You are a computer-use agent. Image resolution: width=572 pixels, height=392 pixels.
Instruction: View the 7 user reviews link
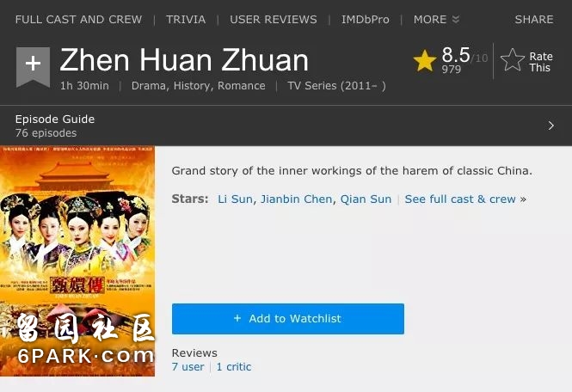coord(188,367)
